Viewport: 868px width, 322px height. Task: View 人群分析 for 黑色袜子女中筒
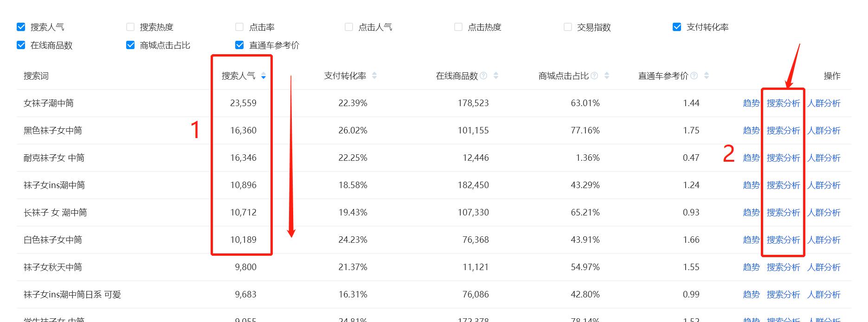pos(823,130)
